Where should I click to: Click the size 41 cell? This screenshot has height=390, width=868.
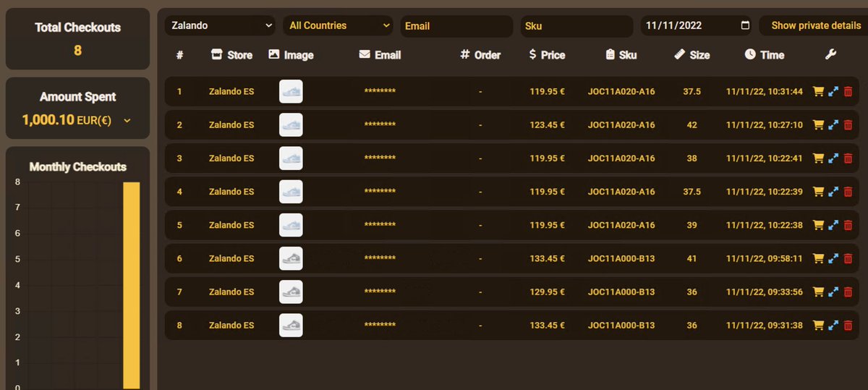tap(692, 258)
